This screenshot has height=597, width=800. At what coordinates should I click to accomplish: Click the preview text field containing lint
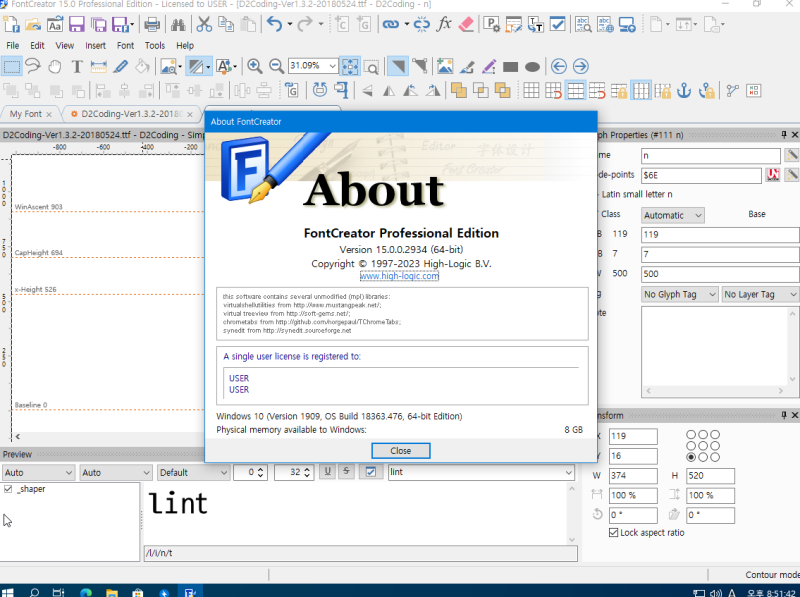click(x=480, y=472)
